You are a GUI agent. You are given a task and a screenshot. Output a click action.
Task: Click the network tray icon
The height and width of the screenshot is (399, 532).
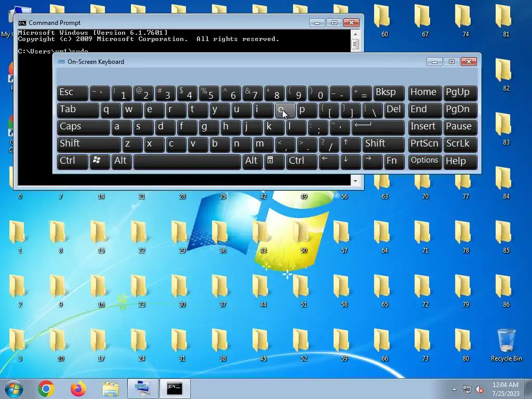467,389
